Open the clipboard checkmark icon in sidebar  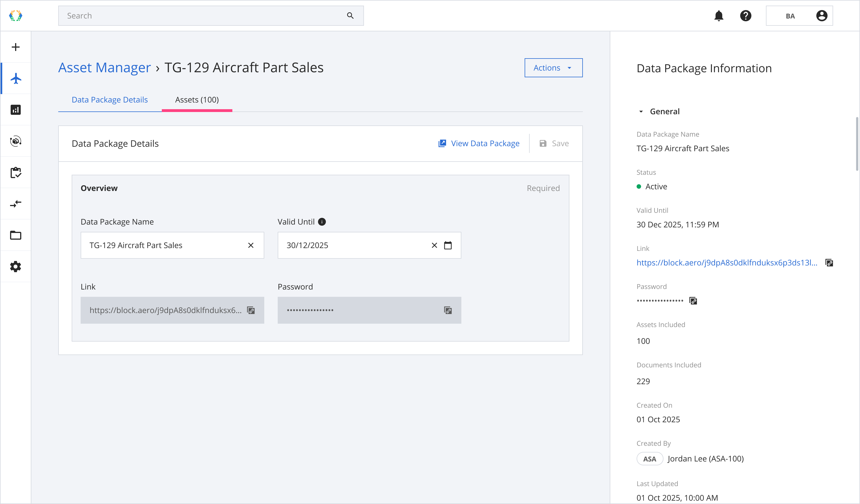pos(16,173)
